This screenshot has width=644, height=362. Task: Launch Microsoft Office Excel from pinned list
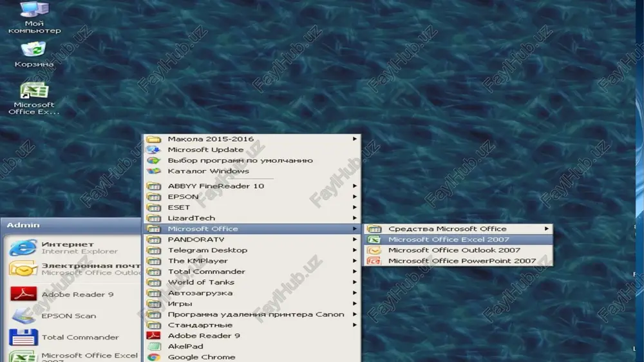coord(74,356)
